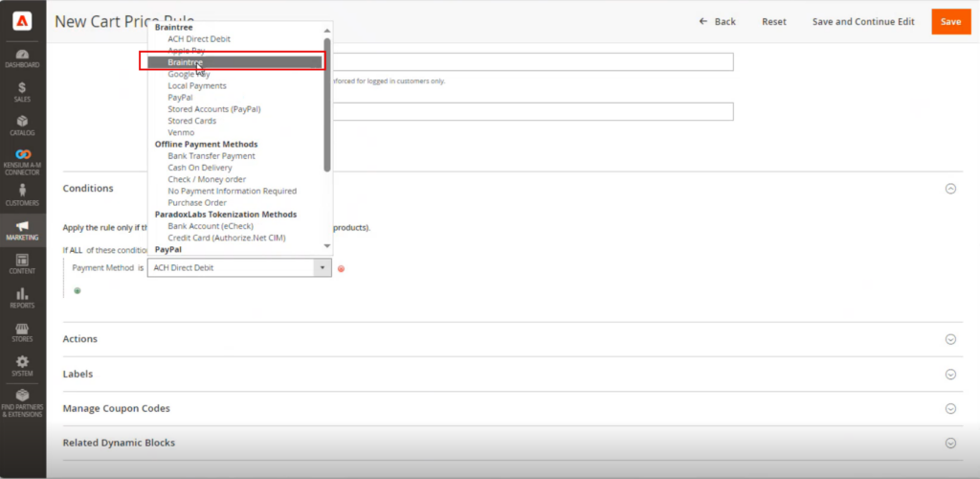The width and height of the screenshot is (980, 479).
Task: Click the dropdown list scrollbar thumb
Action: [327, 104]
